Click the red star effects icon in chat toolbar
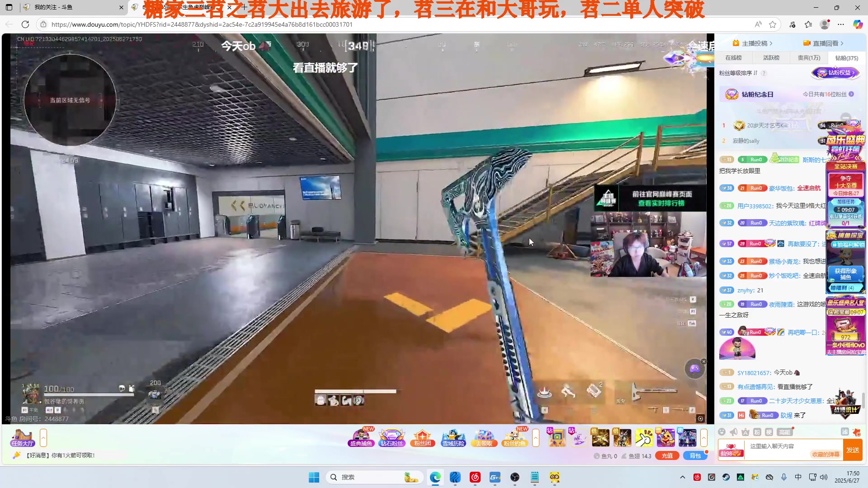The image size is (868, 488). [x=856, y=432]
